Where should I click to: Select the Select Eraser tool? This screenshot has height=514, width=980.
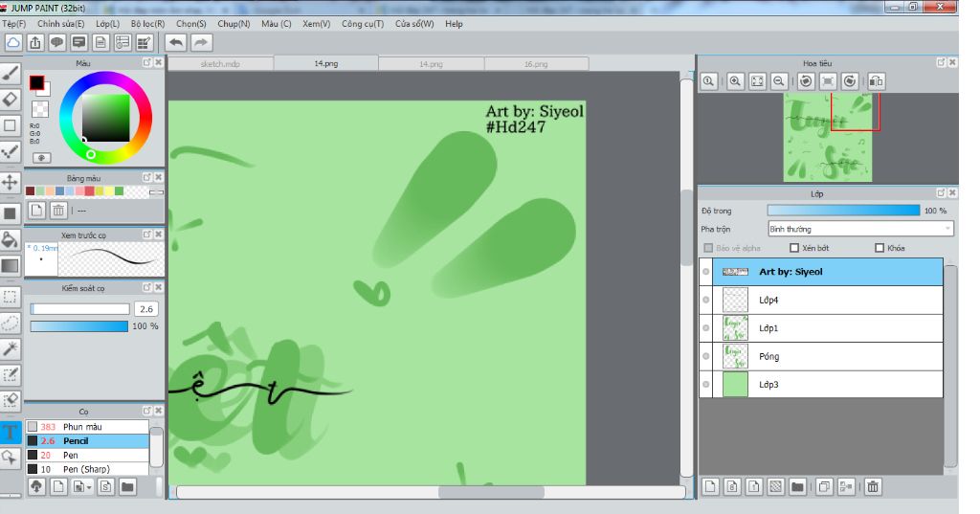(x=10, y=400)
